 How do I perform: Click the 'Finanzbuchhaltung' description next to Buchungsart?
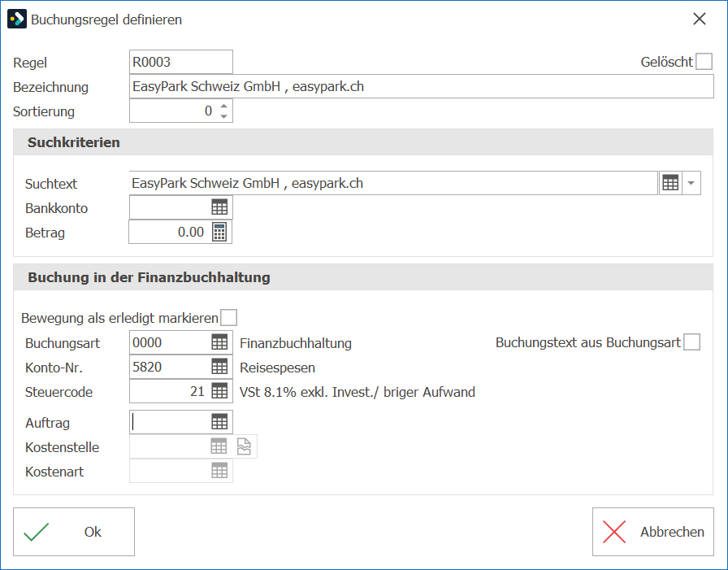tap(295, 343)
